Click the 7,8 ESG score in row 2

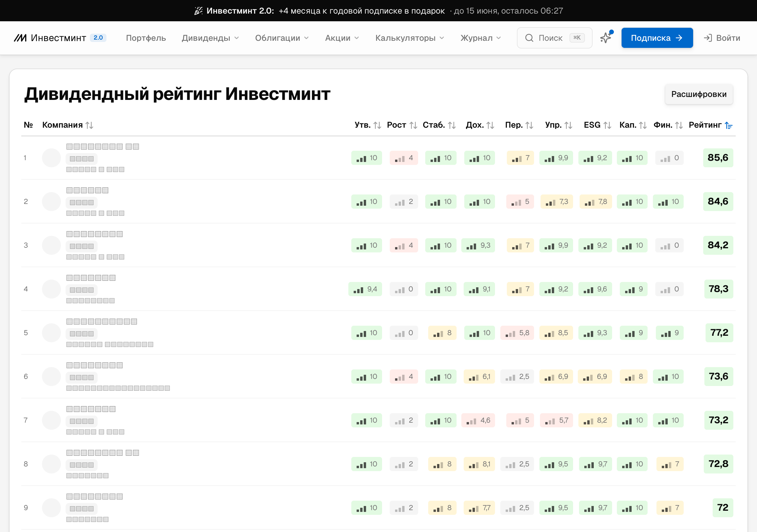click(596, 202)
